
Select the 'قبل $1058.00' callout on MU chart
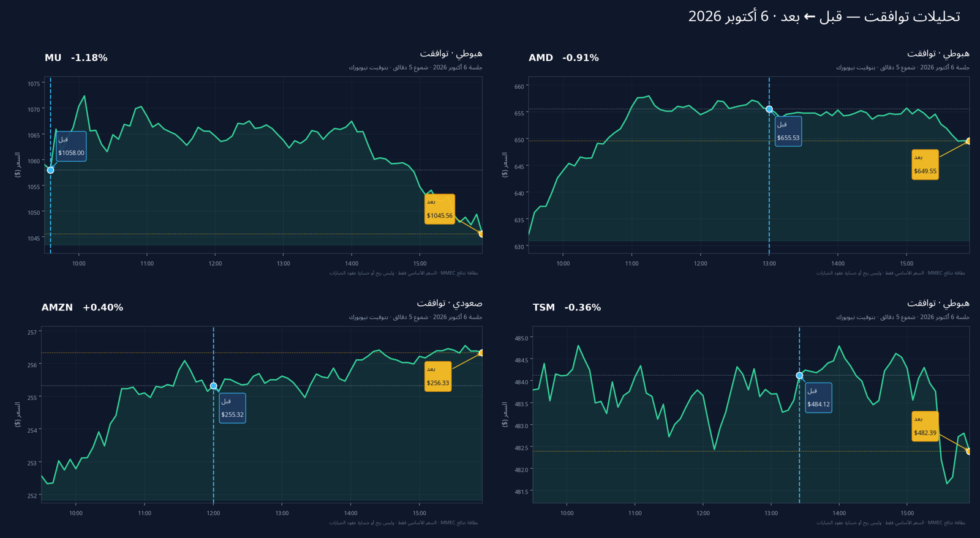(71, 146)
